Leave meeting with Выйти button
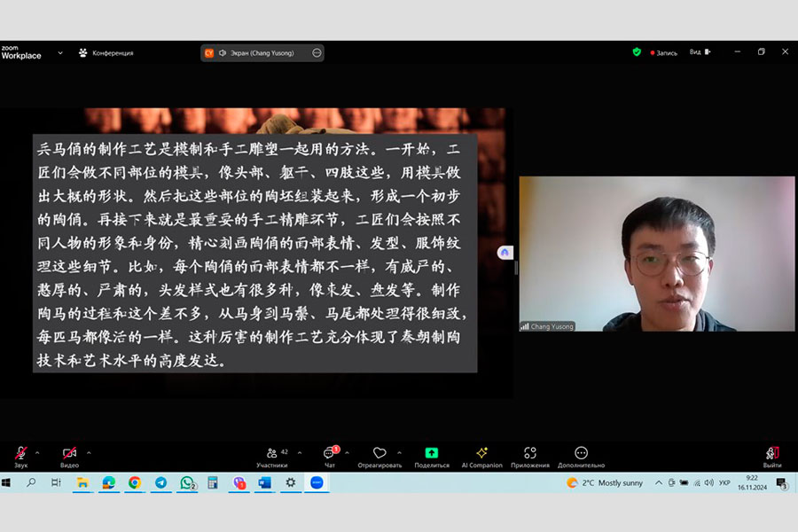The image size is (798, 532). click(772, 457)
